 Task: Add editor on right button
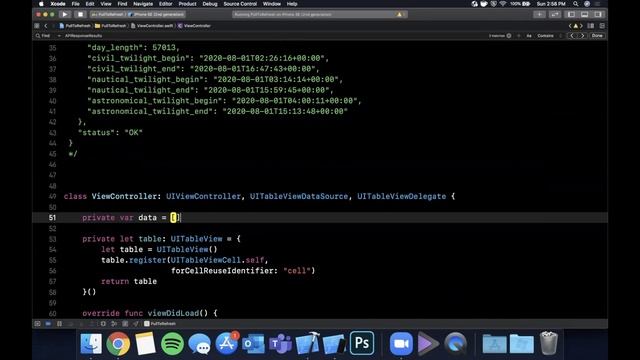[602, 26]
